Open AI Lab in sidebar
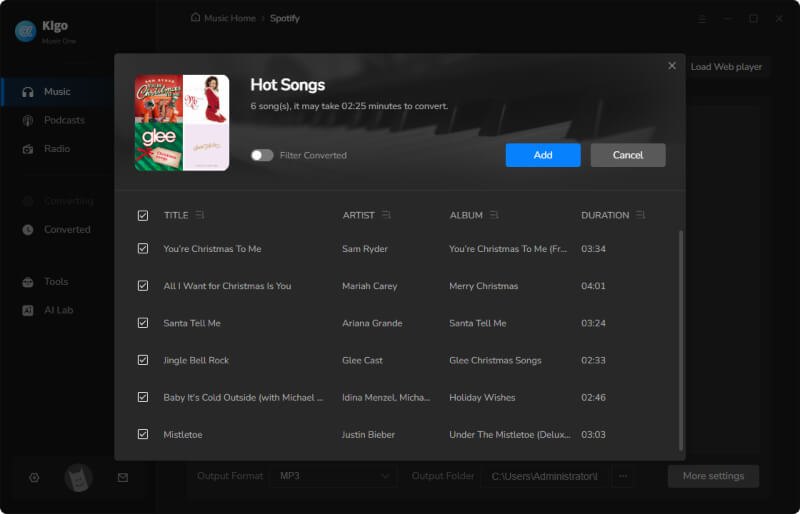The width and height of the screenshot is (800, 514). pyautogui.click(x=57, y=310)
